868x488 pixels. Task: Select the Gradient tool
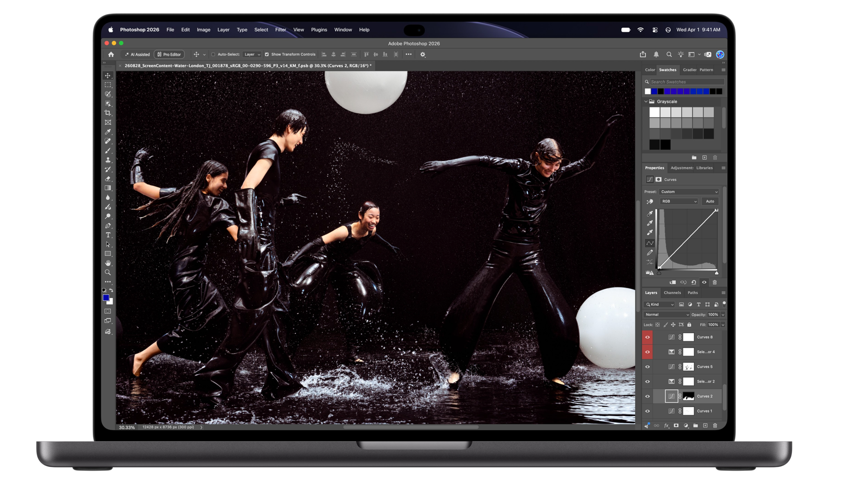(108, 188)
